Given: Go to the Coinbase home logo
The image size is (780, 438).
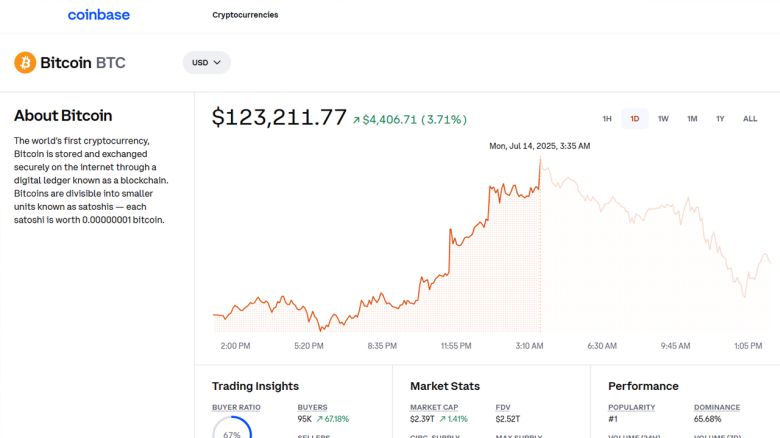Looking at the screenshot, I should click(x=98, y=15).
